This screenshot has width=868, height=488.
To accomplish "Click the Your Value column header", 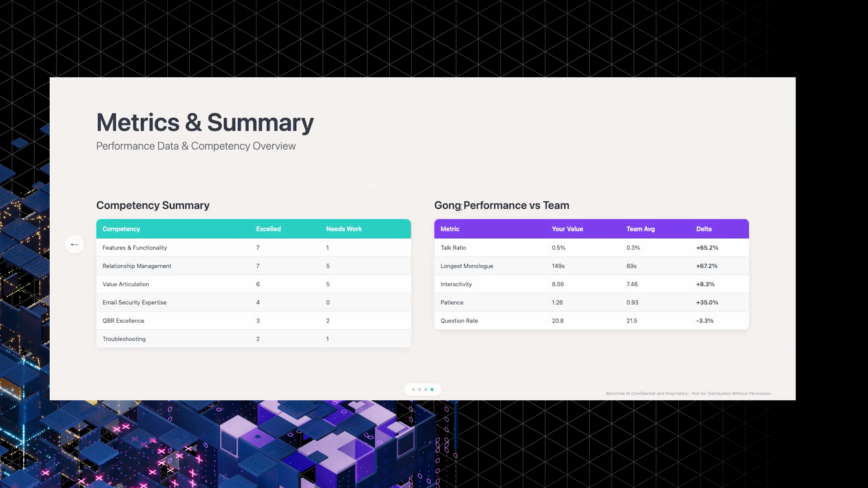I will tap(567, 229).
